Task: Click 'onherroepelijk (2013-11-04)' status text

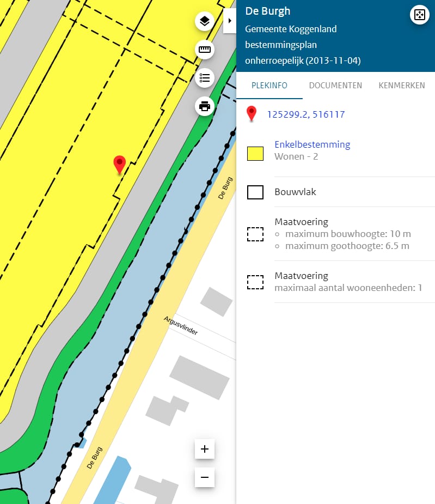Action: coord(303,60)
